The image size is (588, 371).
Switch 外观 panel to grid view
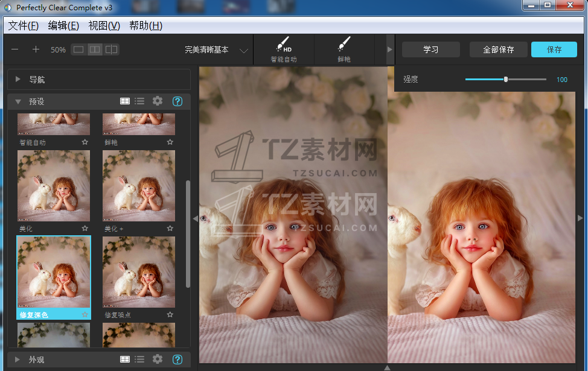click(125, 360)
